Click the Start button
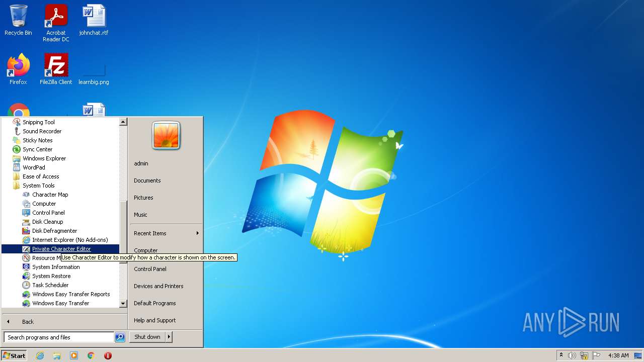 tap(14, 355)
